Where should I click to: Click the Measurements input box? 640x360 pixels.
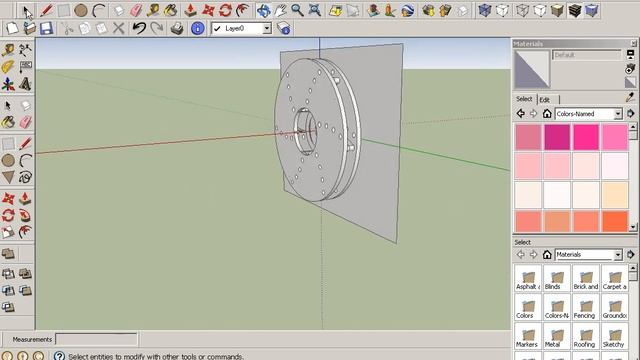(96, 339)
